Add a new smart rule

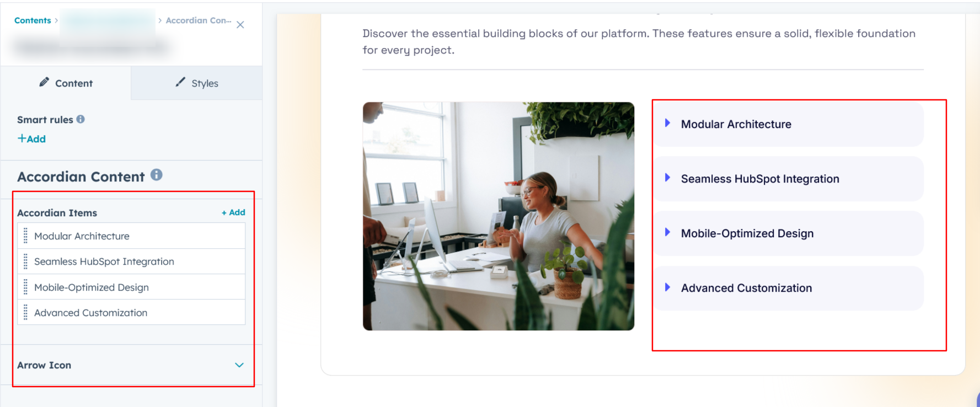32,139
